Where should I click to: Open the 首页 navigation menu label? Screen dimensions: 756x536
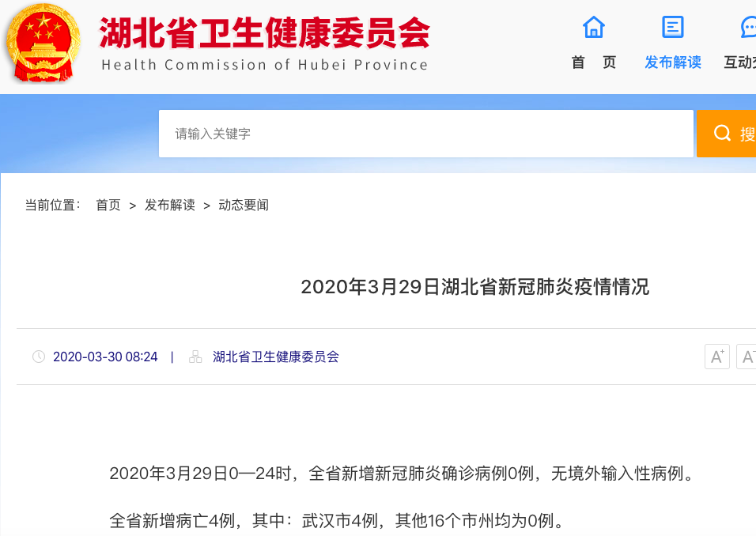tap(593, 62)
